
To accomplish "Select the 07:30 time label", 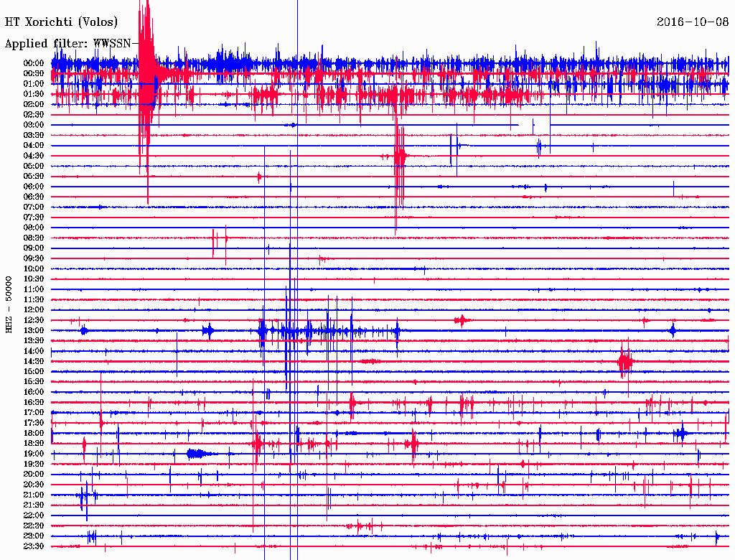I will 34,217.
